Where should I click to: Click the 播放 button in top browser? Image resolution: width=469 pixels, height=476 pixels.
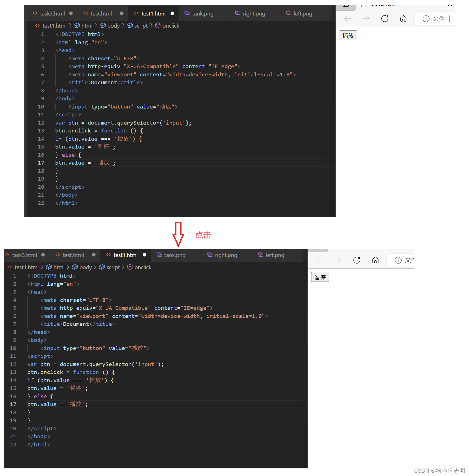coord(348,36)
